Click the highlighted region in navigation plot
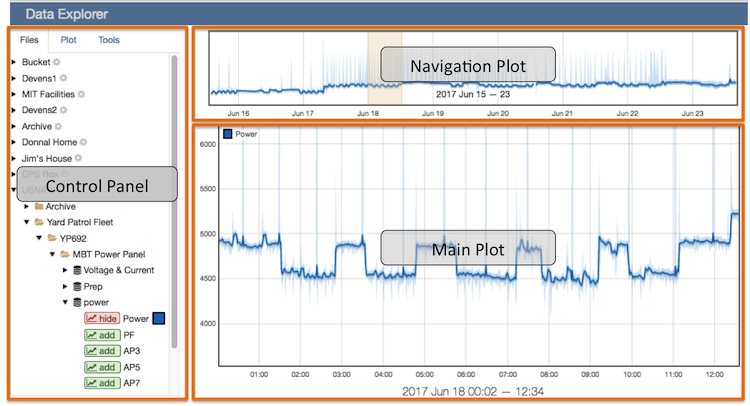 click(385, 68)
